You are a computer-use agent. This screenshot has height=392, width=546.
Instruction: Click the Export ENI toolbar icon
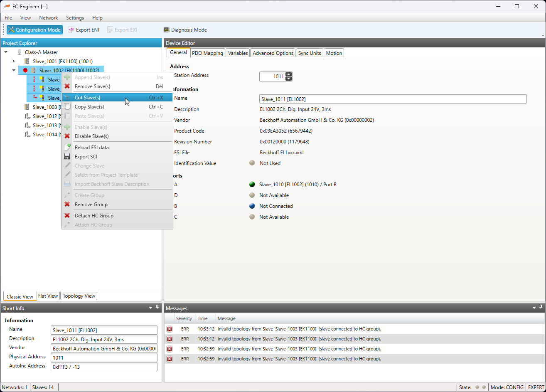71,30
